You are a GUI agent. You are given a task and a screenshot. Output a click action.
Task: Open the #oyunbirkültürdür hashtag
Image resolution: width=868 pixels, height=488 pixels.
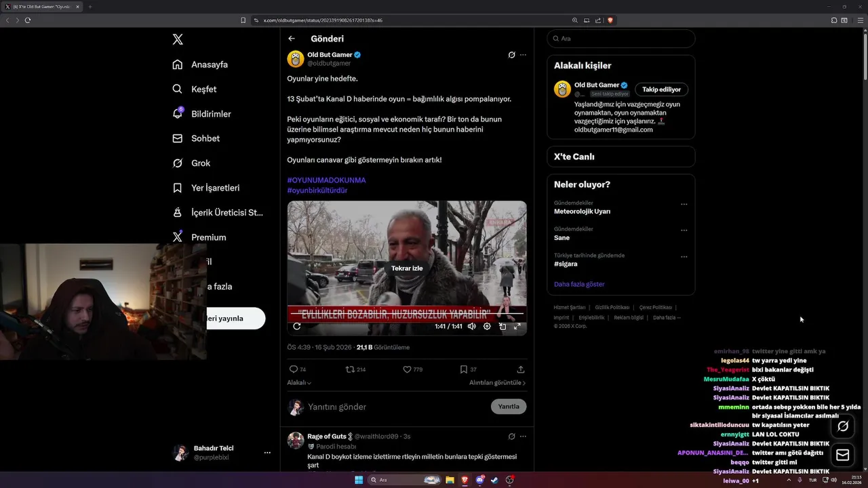(x=317, y=190)
